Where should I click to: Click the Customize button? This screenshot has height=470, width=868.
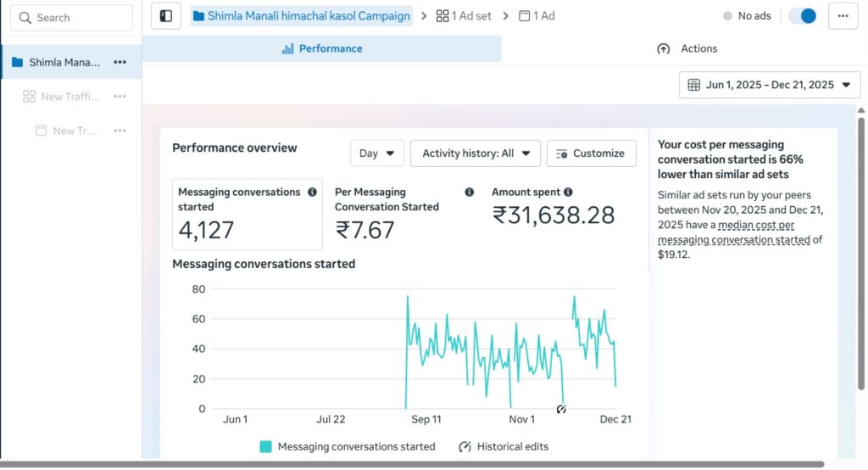(591, 154)
